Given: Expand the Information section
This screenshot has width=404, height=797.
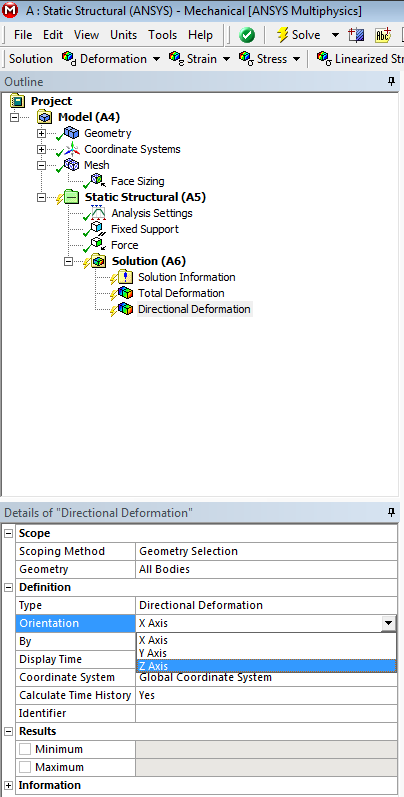Looking at the screenshot, I should point(9,785).
